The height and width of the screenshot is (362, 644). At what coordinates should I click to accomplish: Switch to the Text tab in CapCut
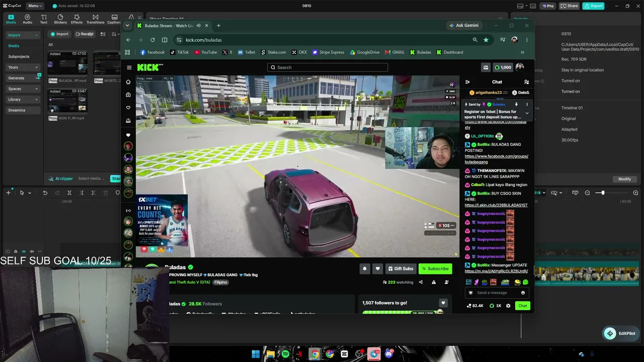[x=44, y=19]
